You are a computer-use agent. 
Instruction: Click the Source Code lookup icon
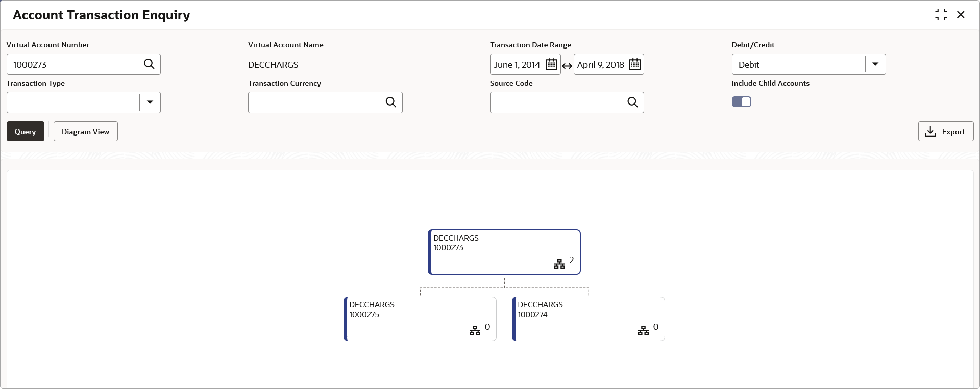point(632,102)
